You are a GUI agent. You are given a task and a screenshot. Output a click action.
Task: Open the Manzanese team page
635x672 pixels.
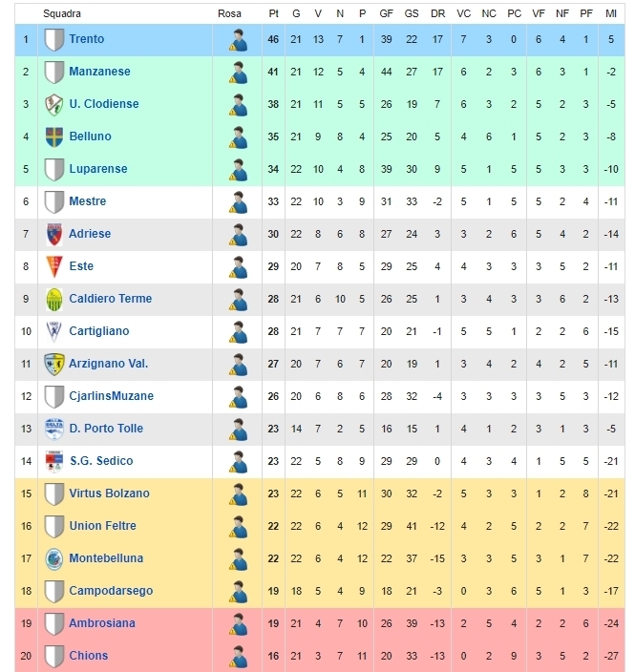[99, 72]
